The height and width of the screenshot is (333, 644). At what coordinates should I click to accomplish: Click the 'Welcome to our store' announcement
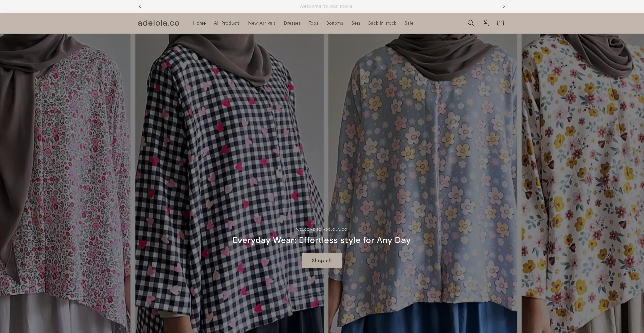pos(325,6)
